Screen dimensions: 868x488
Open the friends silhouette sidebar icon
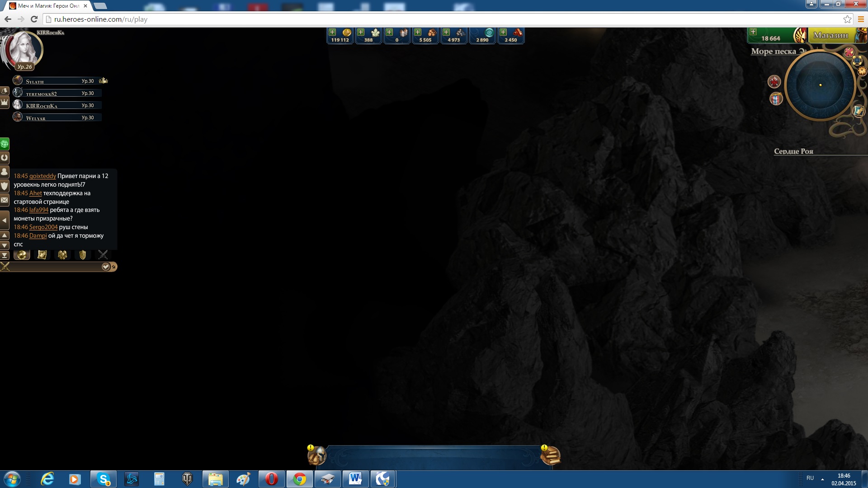point(5,172)
